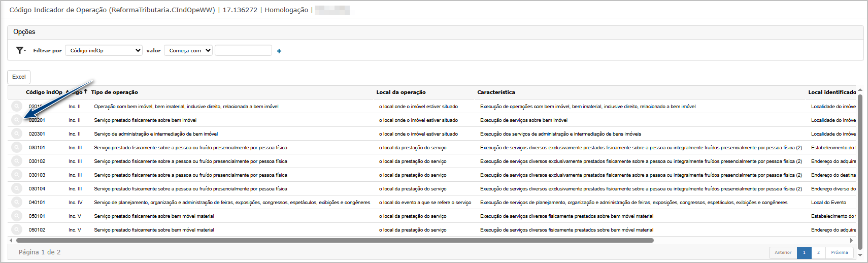Inspect record 040101 using its magnifier
The image size is (868, 263).
pyautogui.click(x=17, y=202)
